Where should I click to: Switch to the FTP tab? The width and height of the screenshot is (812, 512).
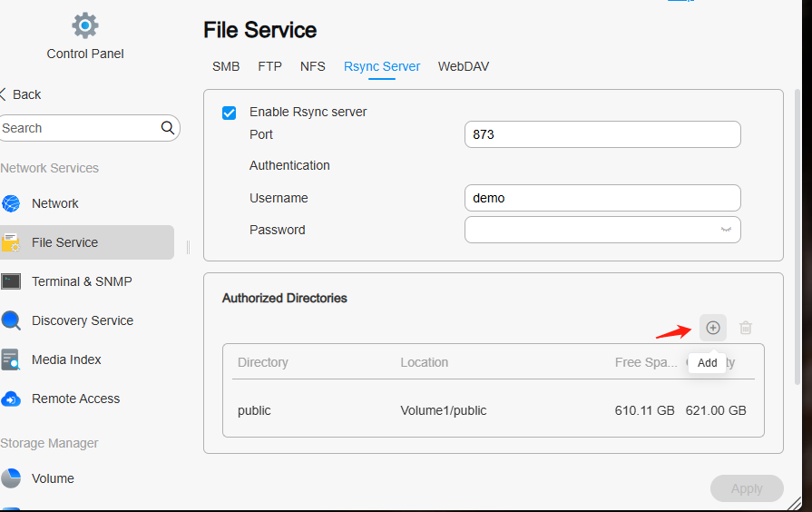coord(269,66)
